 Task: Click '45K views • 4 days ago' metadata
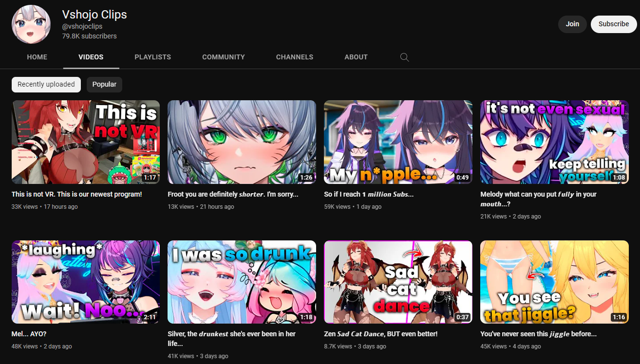pyautogui.click(x=510, y=346)
